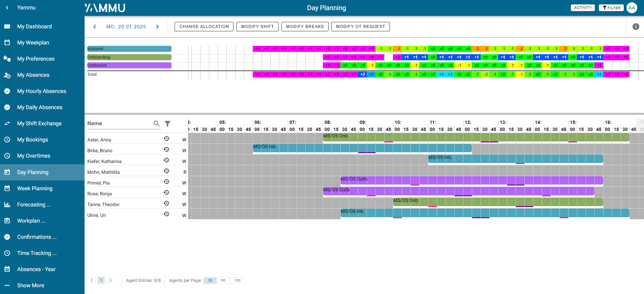Click the info icon at top right

(x=636, y=27)
